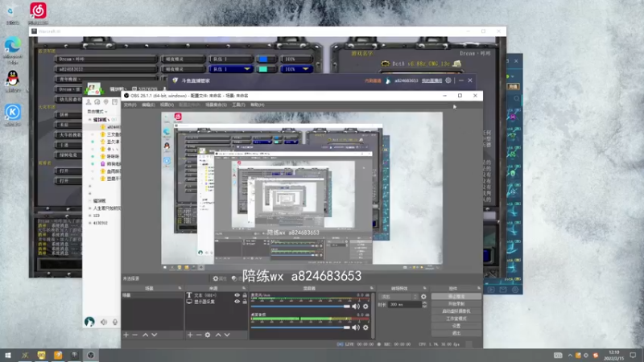
Task: Move source up in the Sources panel
Action: point(218,335)
